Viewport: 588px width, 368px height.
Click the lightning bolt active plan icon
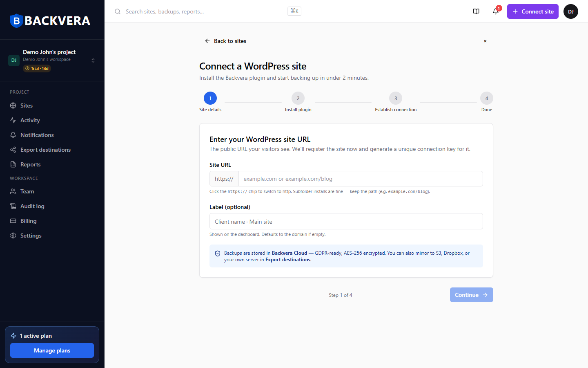[x=13, y=336]
